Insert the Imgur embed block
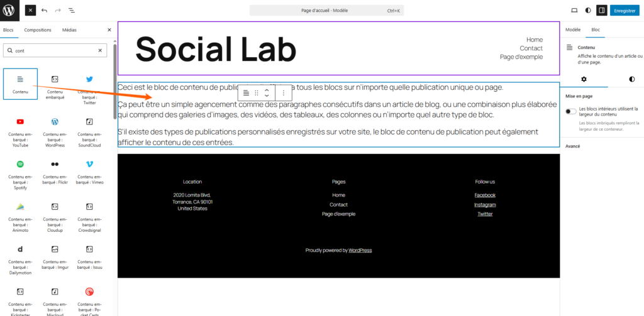 pos(55,258)
